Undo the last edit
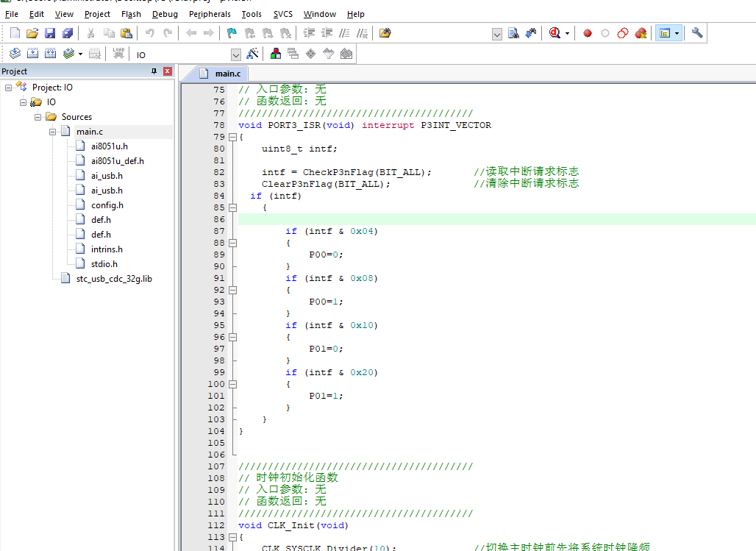This screenshot has height=551, width=756. coord(150,33)
